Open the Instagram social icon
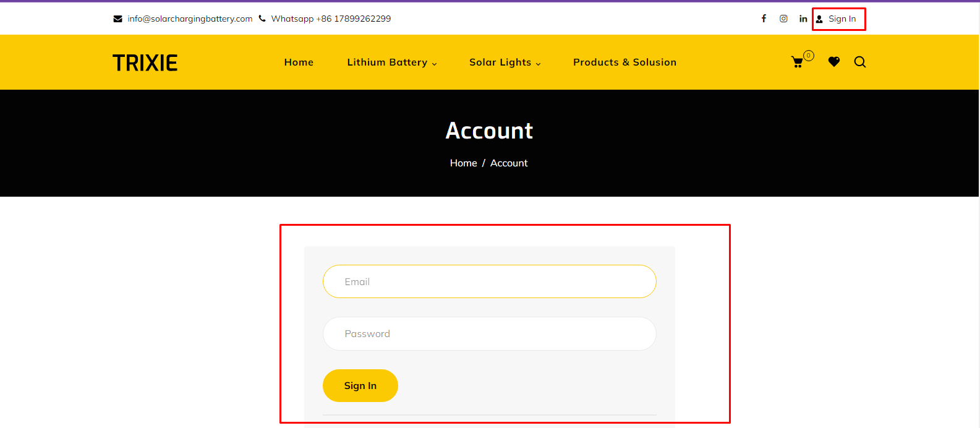The image size is (980, 428). tap(783, 19)
